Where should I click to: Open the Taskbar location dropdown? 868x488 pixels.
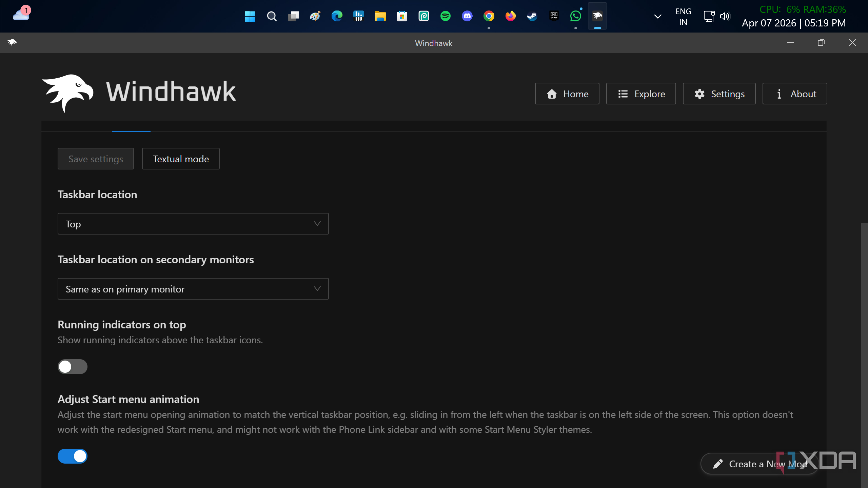(x=193, y=224)
